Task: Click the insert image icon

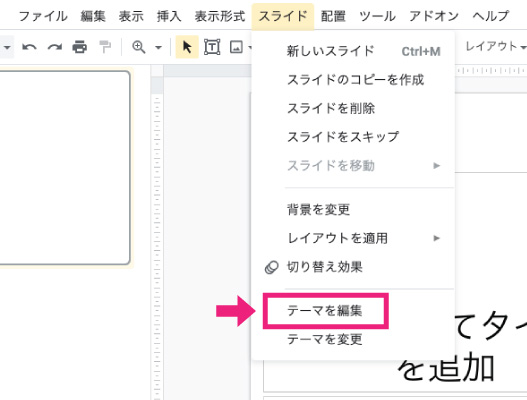Action: click(x=236, y=47)
